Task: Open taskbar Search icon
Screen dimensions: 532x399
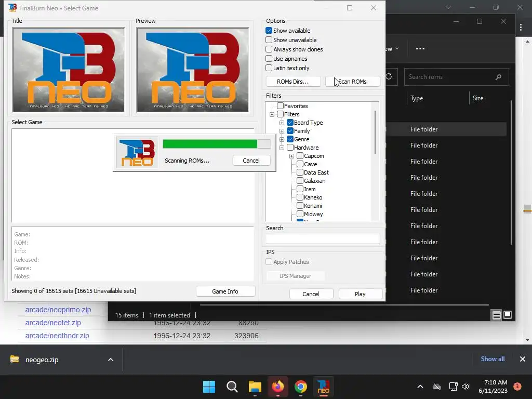Action: (232, 387)
